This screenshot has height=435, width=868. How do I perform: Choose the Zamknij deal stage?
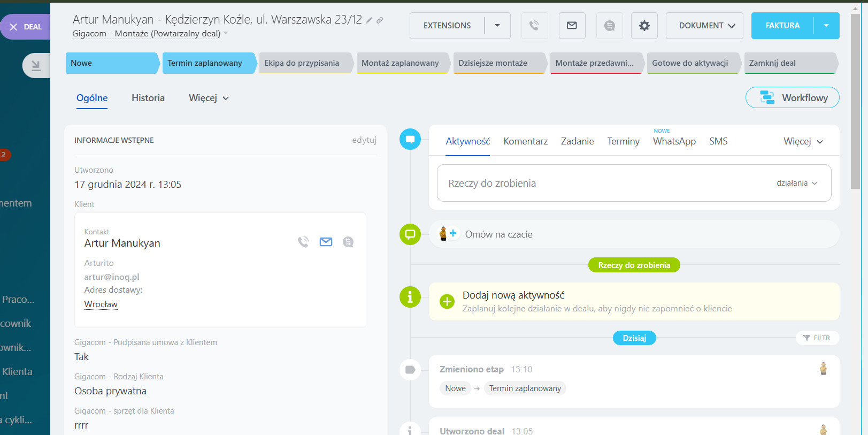point(790,63)
